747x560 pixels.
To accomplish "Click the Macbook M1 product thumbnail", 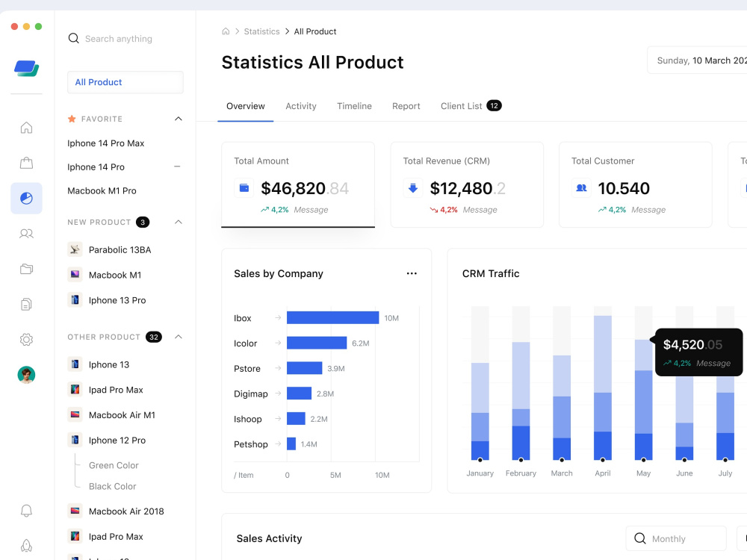I will [x=75, y=275].
